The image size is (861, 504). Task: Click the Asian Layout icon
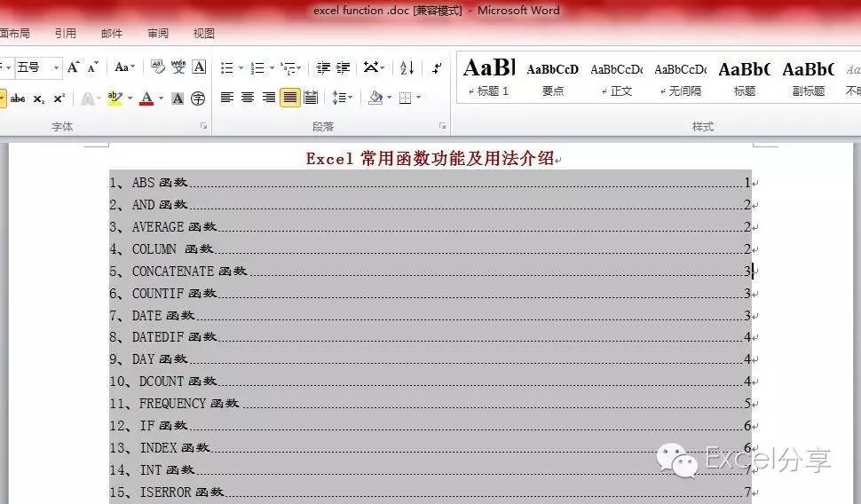(x=371, y=67)
